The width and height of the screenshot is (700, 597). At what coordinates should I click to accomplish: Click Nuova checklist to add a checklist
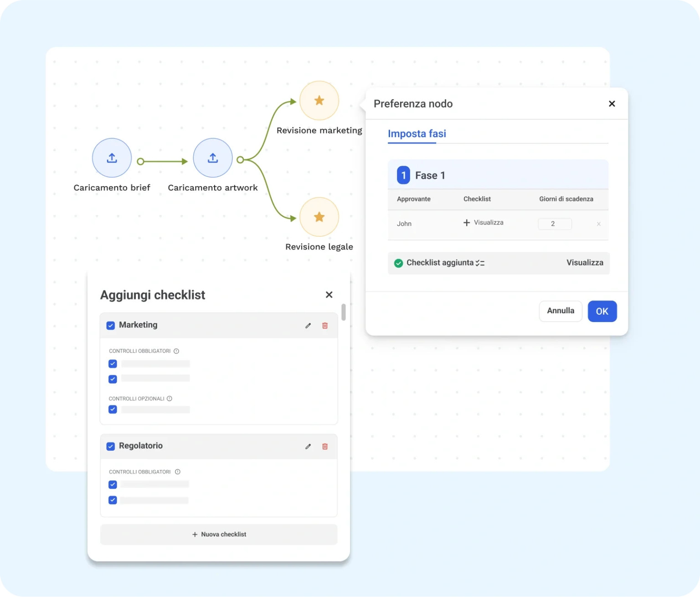point(219,534)
